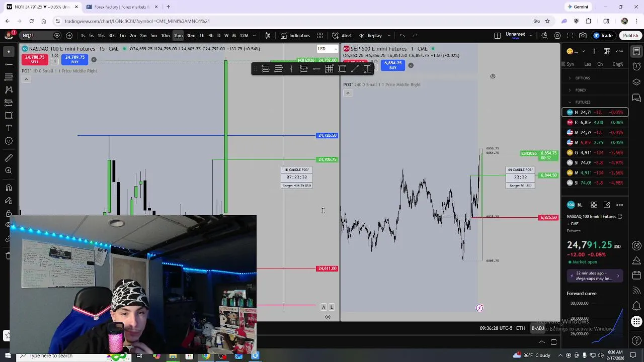Open the symbol details edit note icon
The width and height of the screenshot is (644, 362).
pos(607,205)
